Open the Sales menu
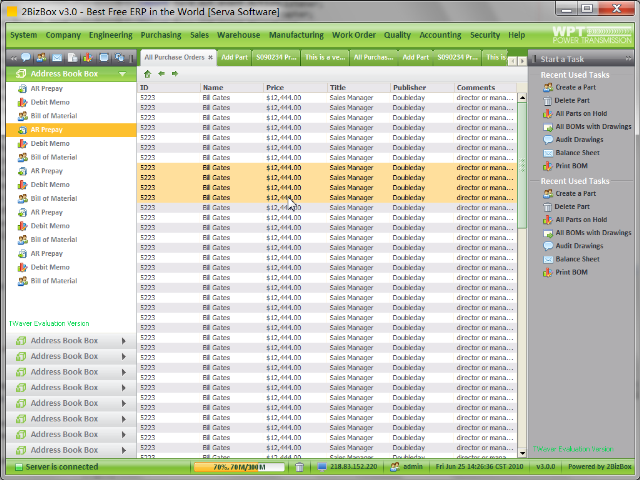Viewport: 640px width, 480px height. tap(200, 35)
